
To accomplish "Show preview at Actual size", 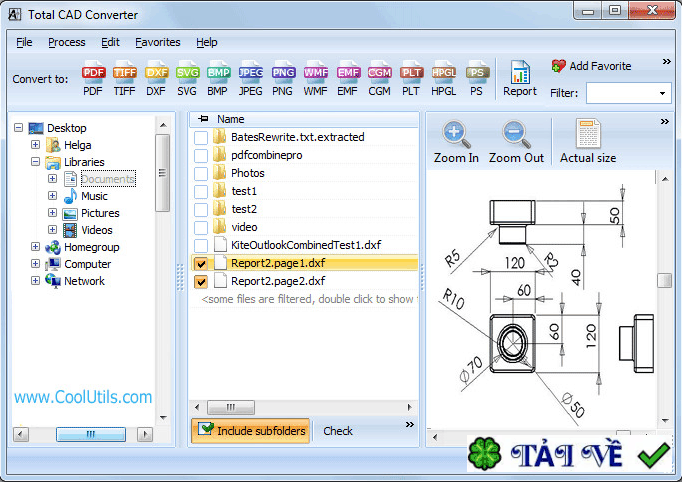I will (x=588, y=142).
